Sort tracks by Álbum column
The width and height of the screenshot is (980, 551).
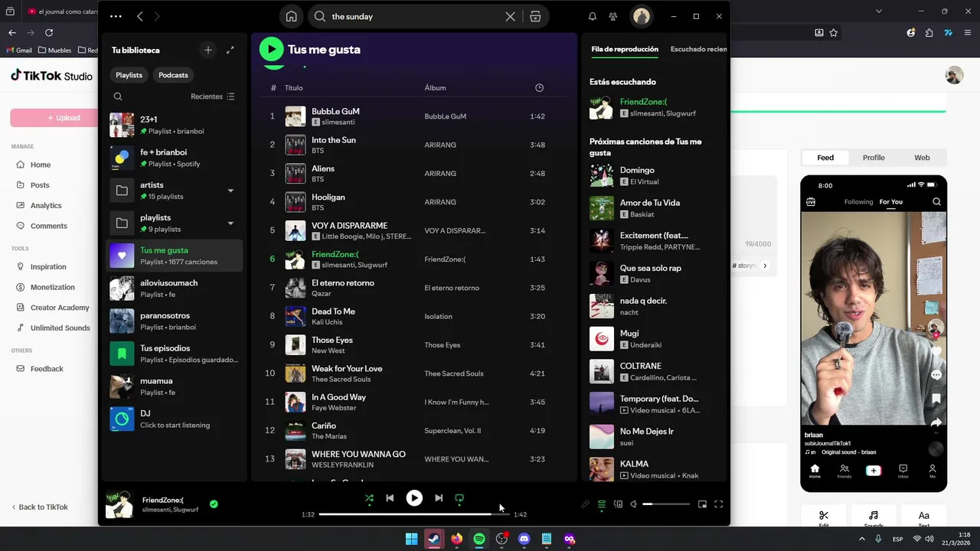(435, 88)
